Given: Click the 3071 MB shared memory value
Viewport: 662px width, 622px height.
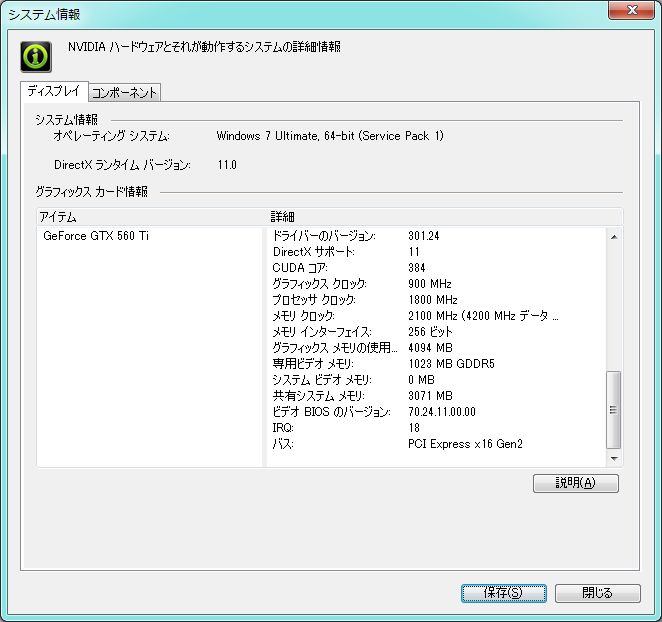Looking at the screenshot, I should tap(430, 396).
